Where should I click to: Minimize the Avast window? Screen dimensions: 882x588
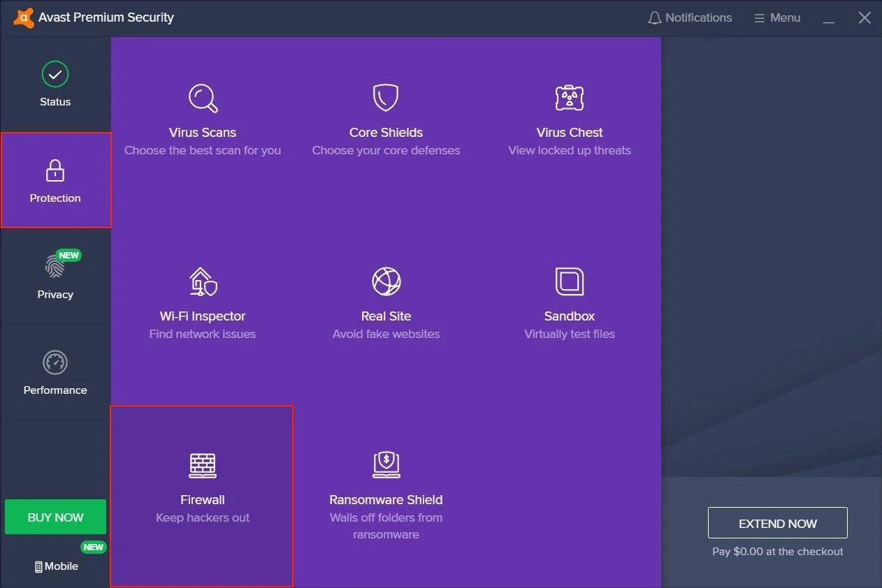coord(829,19)
